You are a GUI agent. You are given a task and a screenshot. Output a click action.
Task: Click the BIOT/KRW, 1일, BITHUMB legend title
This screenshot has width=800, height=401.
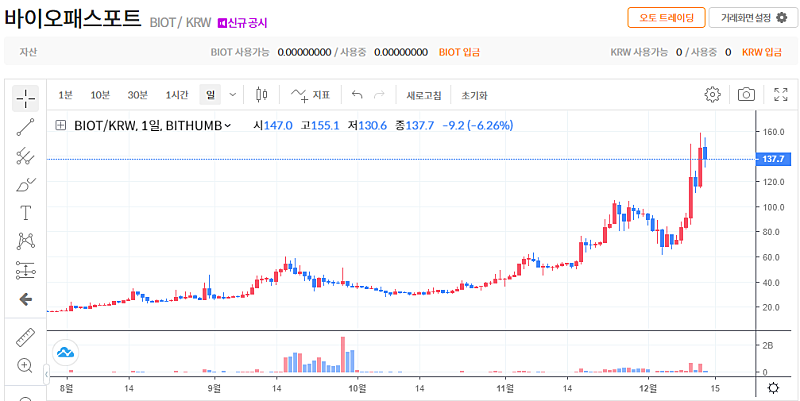pos(147,126)
